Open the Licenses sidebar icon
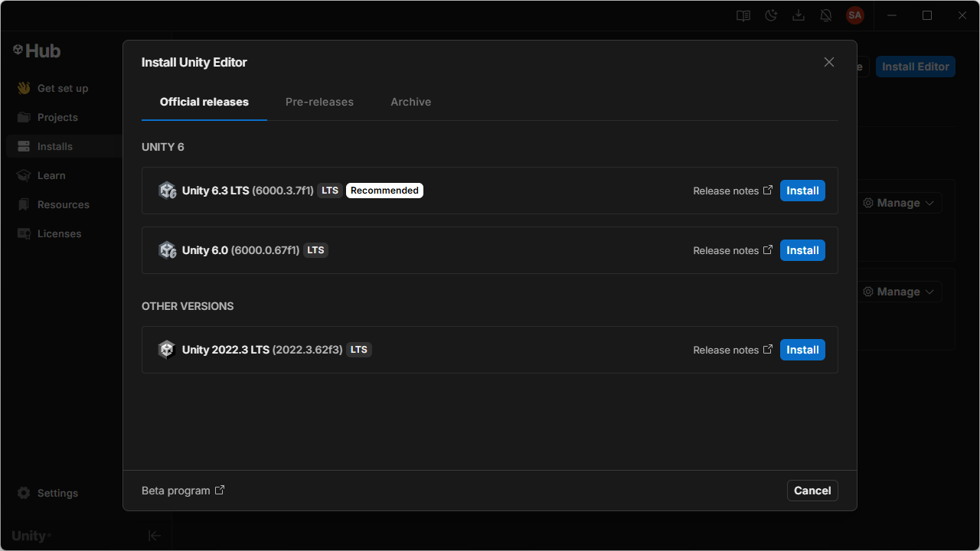The width and height of the screenshot is (980, 551). (x=24, y=233)
